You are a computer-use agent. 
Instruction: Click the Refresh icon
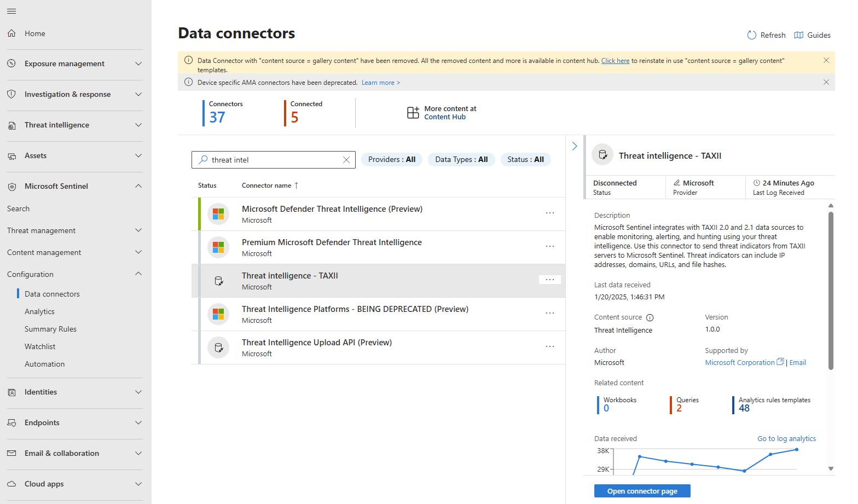[x=752, y=35]
